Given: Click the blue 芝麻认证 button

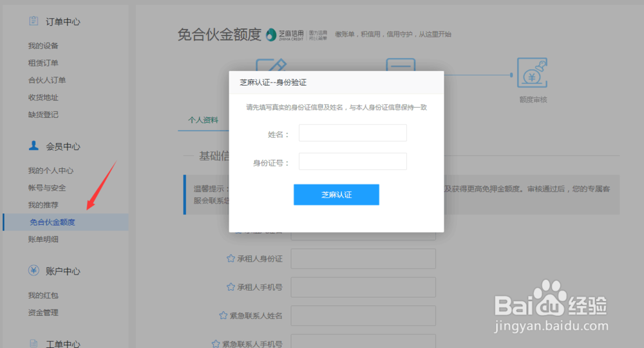Looking at the screenshot, I should pyautogui.click(x=336, y=195).
